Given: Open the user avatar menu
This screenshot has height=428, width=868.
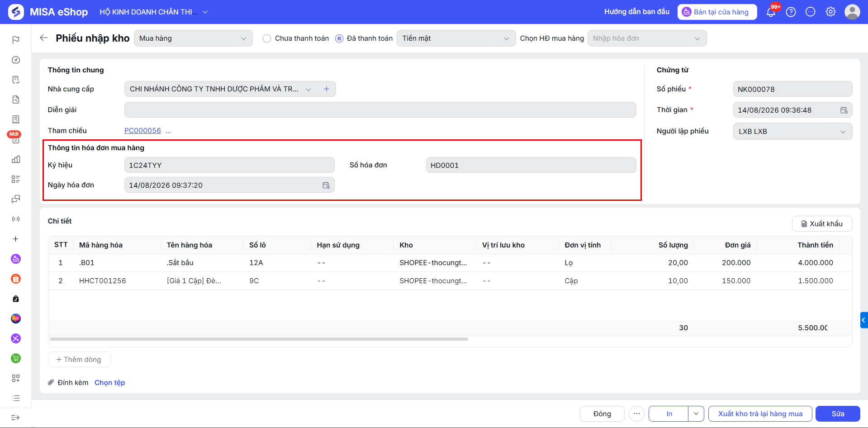Looking at the screenshot, I should tap(852, 12).
